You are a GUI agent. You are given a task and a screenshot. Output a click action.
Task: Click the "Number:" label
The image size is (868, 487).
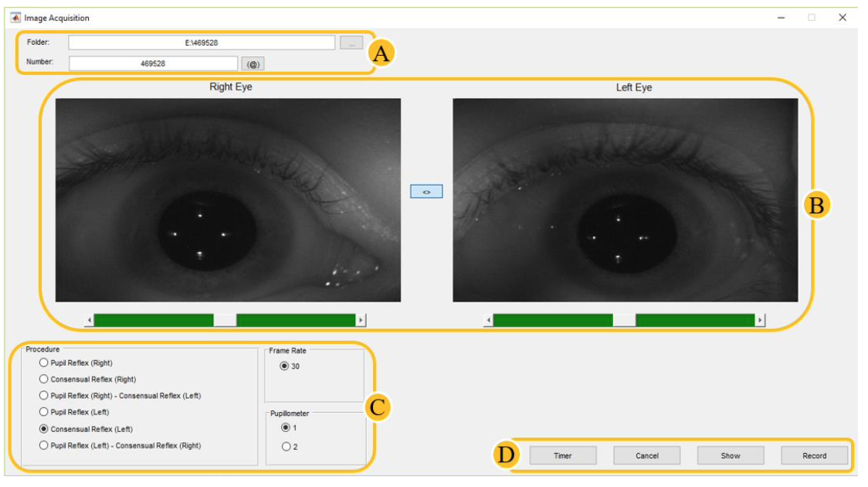[40, 62]
